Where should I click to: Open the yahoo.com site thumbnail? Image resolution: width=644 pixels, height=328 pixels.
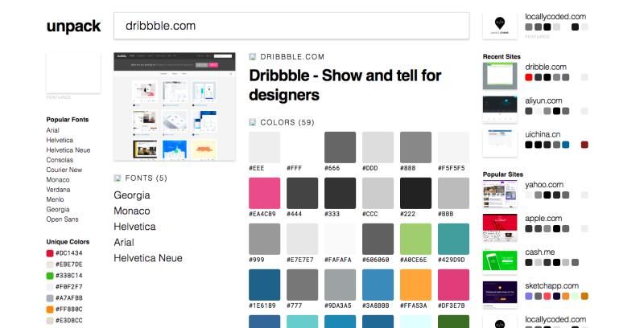point(500,194)
